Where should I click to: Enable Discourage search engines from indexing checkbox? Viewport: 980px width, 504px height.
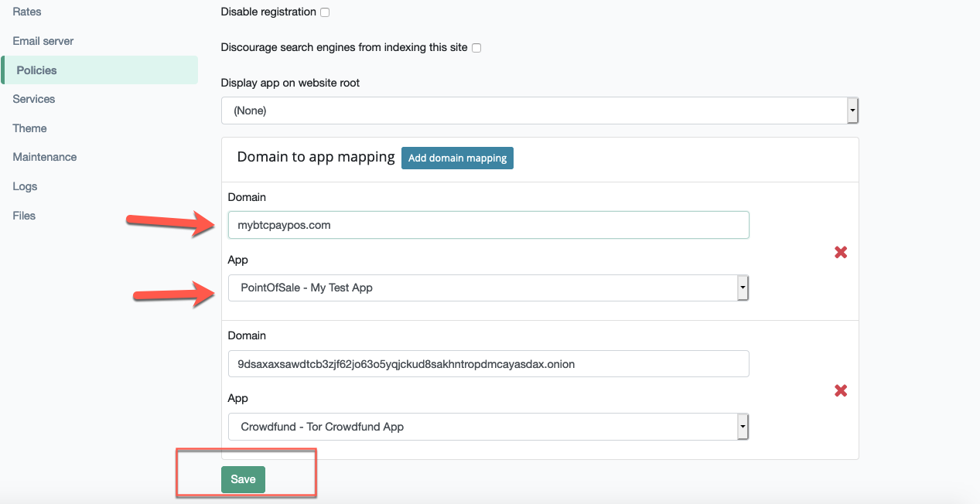(x=476, y=48)
